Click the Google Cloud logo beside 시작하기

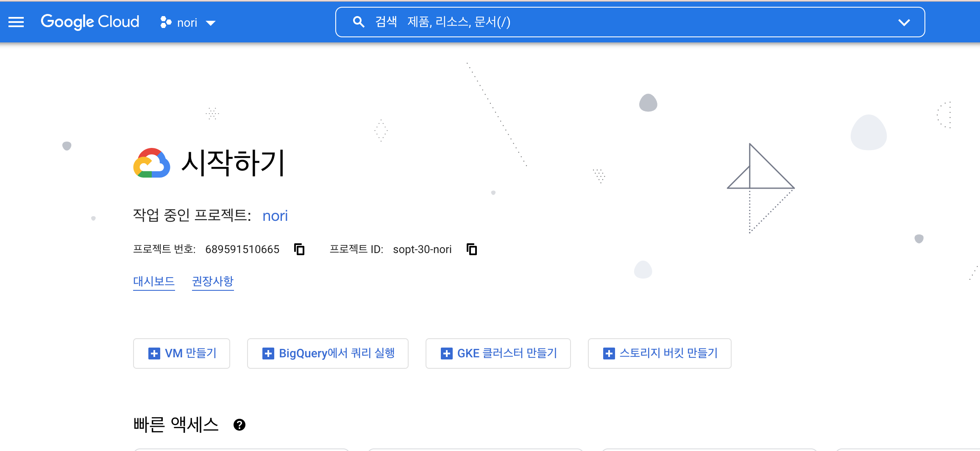click(x=152, y=163)
